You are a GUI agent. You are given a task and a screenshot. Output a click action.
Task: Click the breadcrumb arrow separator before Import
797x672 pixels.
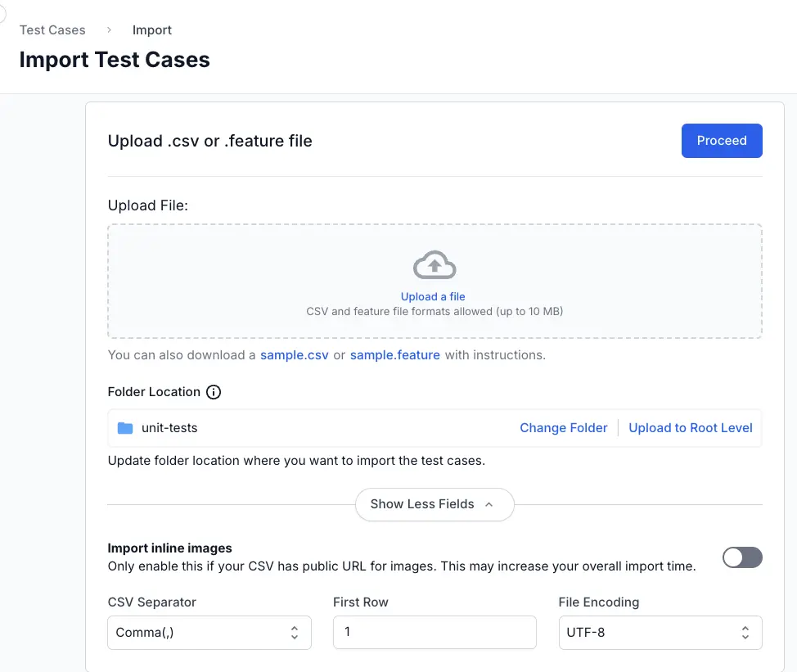coord(109,29)
